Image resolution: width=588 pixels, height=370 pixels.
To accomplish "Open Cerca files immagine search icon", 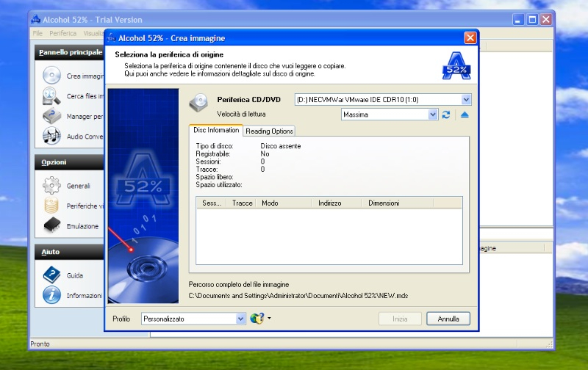I will [x=51, y=95].
